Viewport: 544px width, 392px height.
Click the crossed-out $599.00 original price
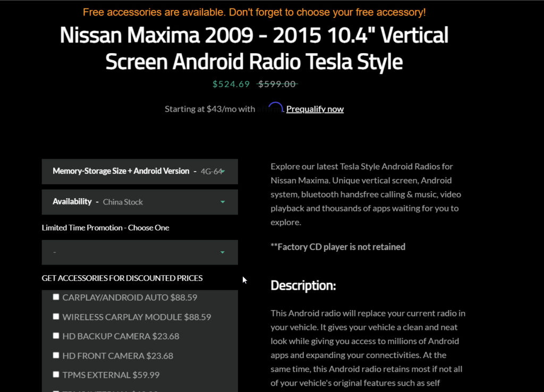click(x=277, y=84)
